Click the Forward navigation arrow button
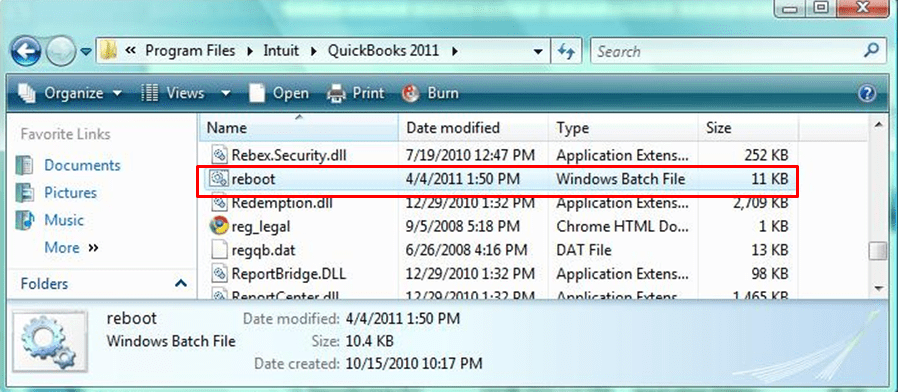The width and height of the screenshot is (898, 392). tap(62, 52)
